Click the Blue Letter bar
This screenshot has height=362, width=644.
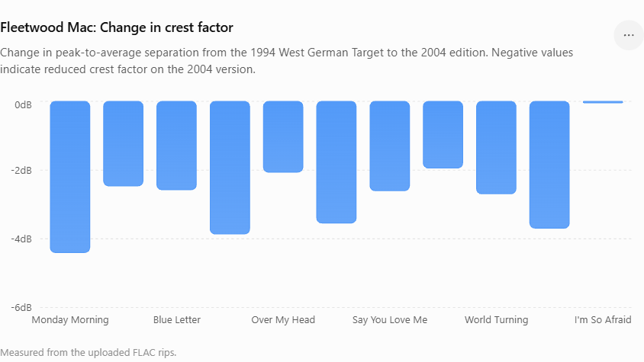[176, 146]
